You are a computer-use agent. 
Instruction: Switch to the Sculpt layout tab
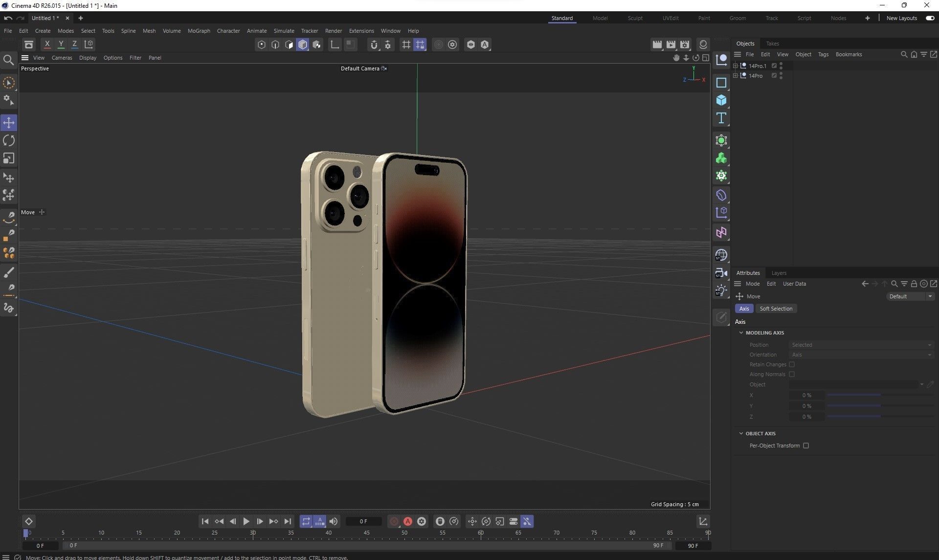coord(635,18)
